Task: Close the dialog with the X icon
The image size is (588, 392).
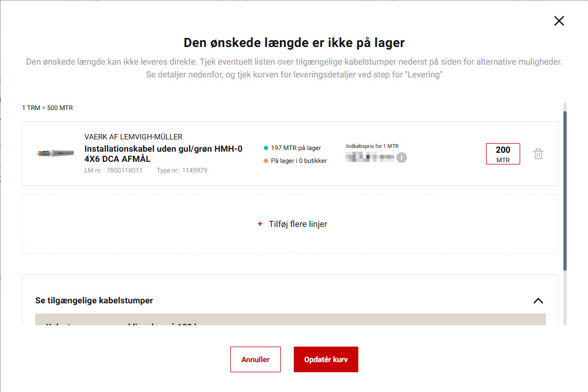Action: coord(559,21)
